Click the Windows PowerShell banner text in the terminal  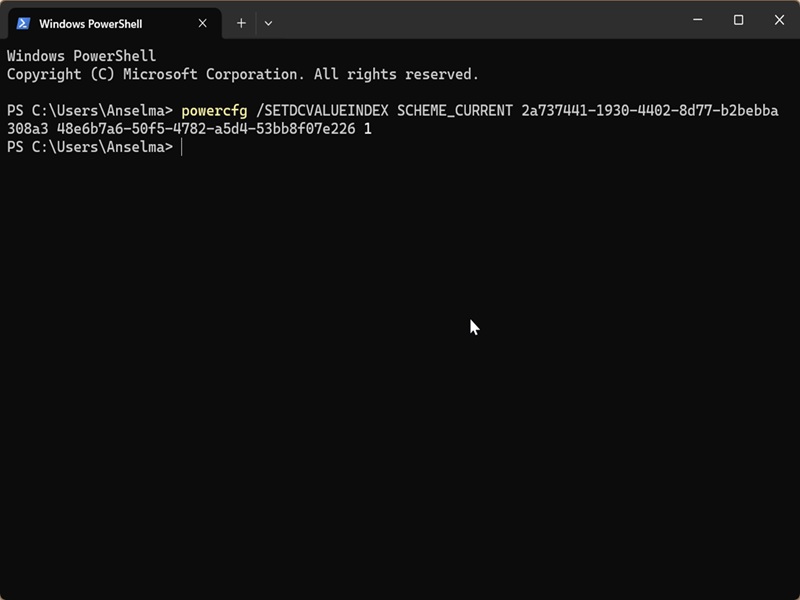click(82, 56)
